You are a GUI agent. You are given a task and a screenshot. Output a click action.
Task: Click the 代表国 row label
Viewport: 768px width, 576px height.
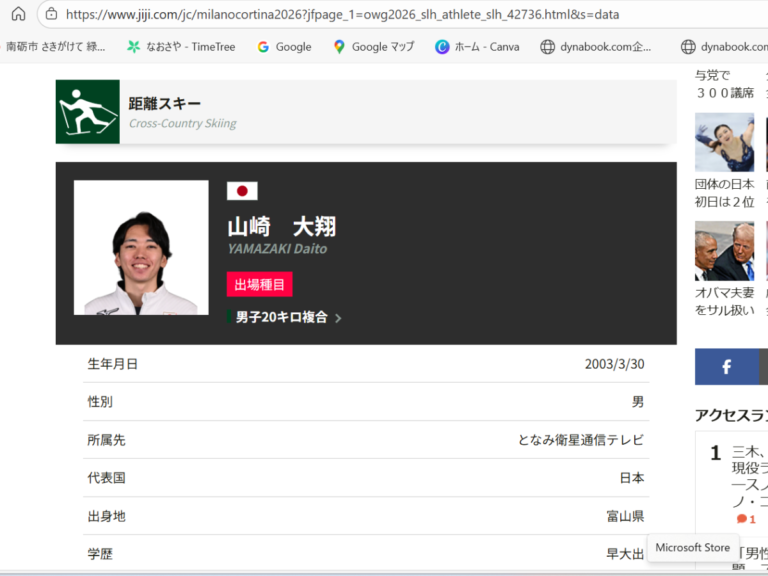tap(106, 478)
